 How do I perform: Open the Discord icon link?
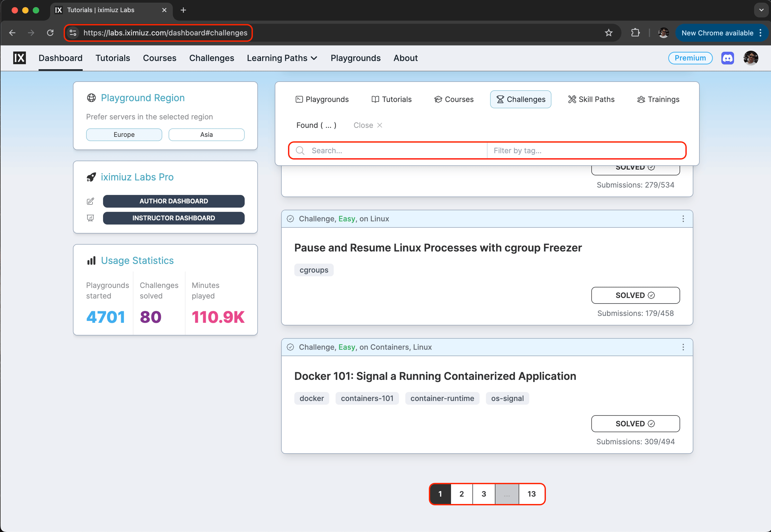click(x=727, y=58)
